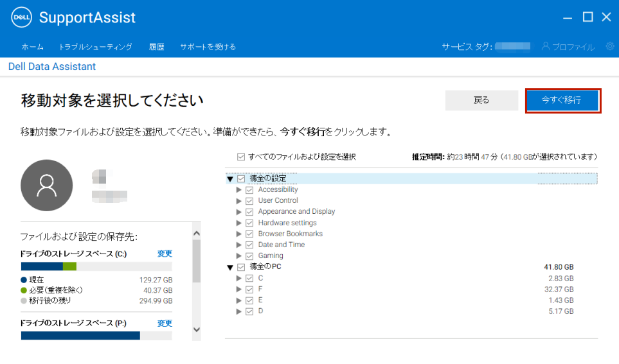The width and height of the screenshot is (619, 364).
Task: Expand the drive D node
Action: point(239,311)
